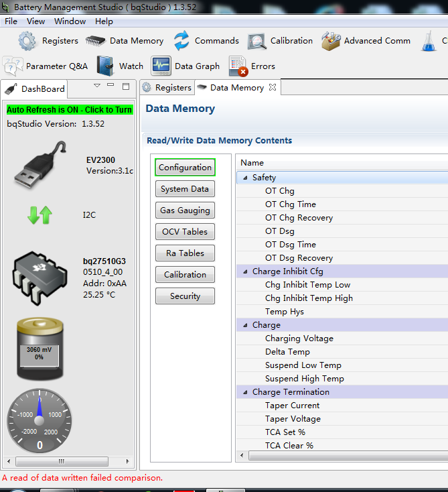Open the Registers toolbar icon

pyautogui.click(x=27, y=41)
